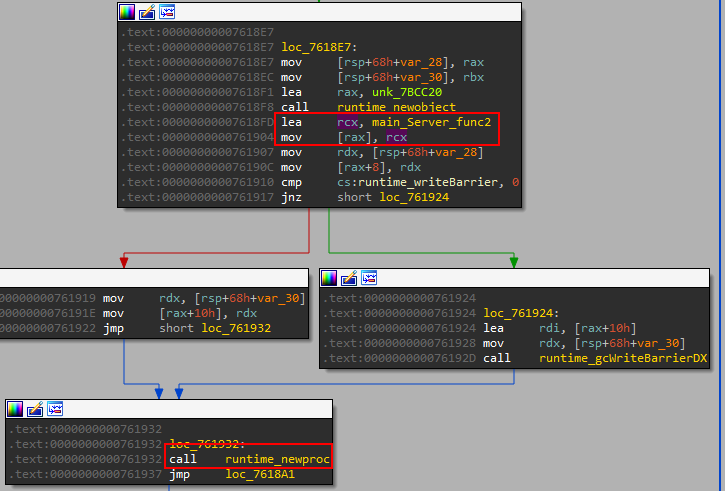Select label loc_7618E7: in top block
Image resolution: width=725 pixels, height=491 pixels.
(x=319, y=47)
